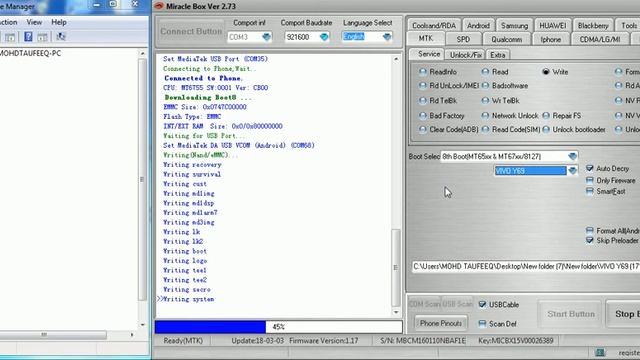Screen dimensions: 640x360
Task: Select the Write radio option
Action: click(x=546, y=72)
